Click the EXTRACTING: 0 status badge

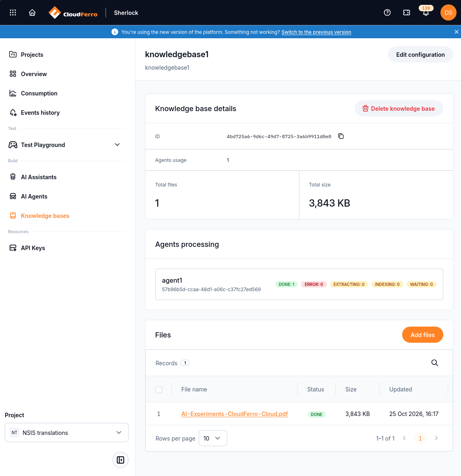(x=349, y=284)
